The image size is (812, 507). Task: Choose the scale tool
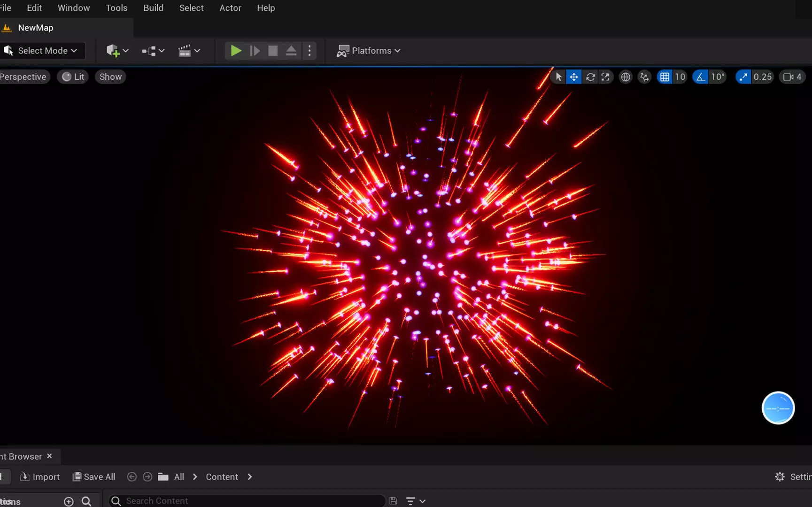click(605, 77)
